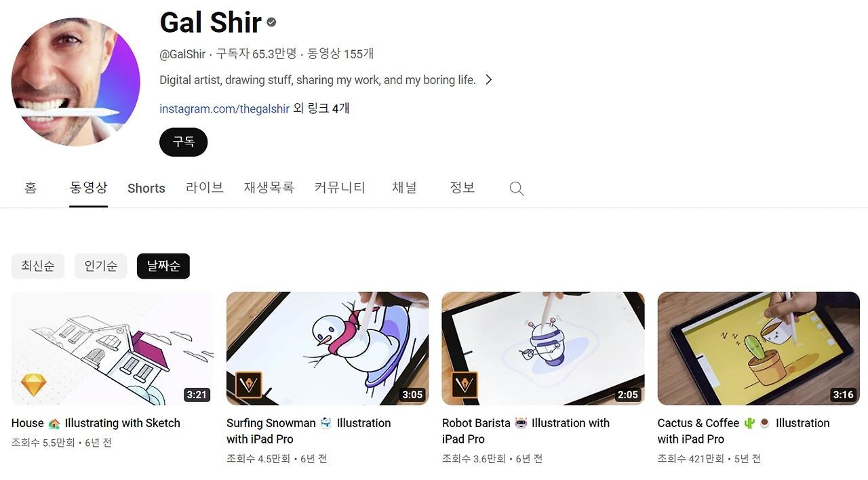Click the 구독 subscribe button
868x480 pixels.
(183, 142)
